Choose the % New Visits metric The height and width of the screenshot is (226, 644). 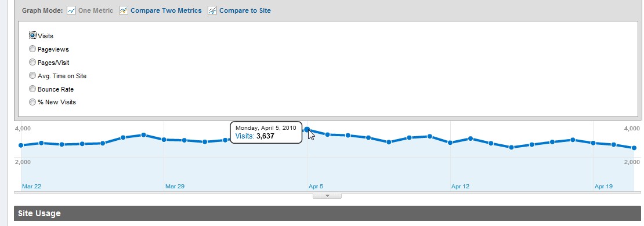click(32, 102)
